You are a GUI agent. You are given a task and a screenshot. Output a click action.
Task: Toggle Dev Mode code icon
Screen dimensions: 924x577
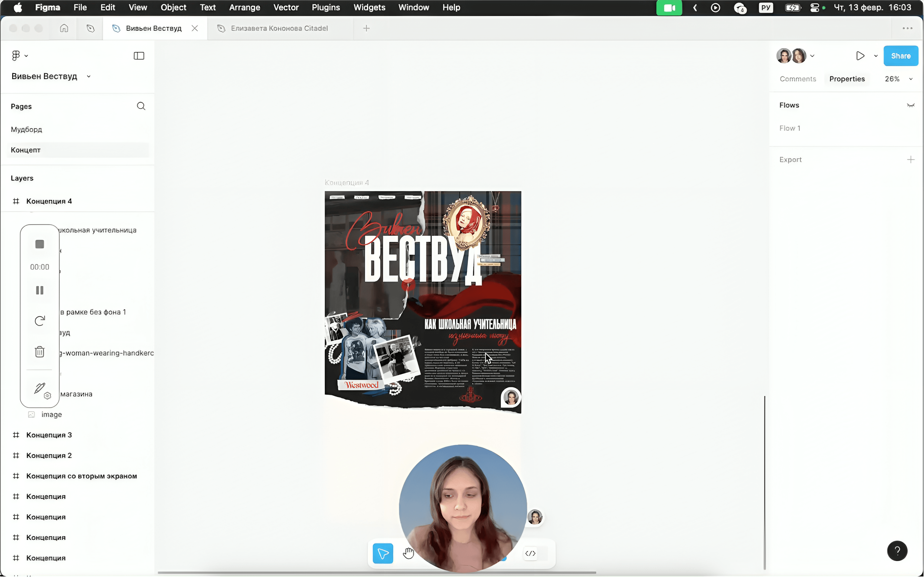click(530, 553)
